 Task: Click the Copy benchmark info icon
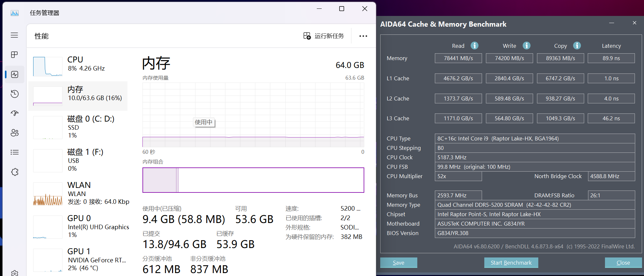pyautogui.click(x=577, y=46)
